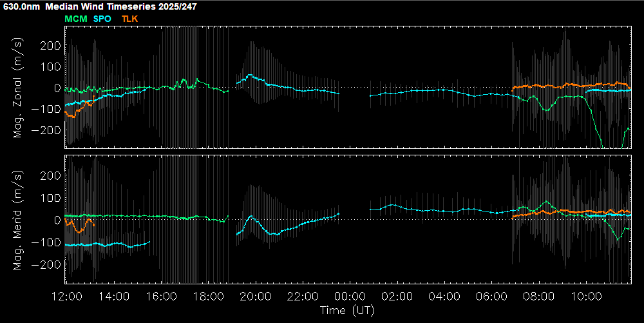
Task: Select the cyan SPO legend label
Action: pyautogui.click(x=102, y=19)
